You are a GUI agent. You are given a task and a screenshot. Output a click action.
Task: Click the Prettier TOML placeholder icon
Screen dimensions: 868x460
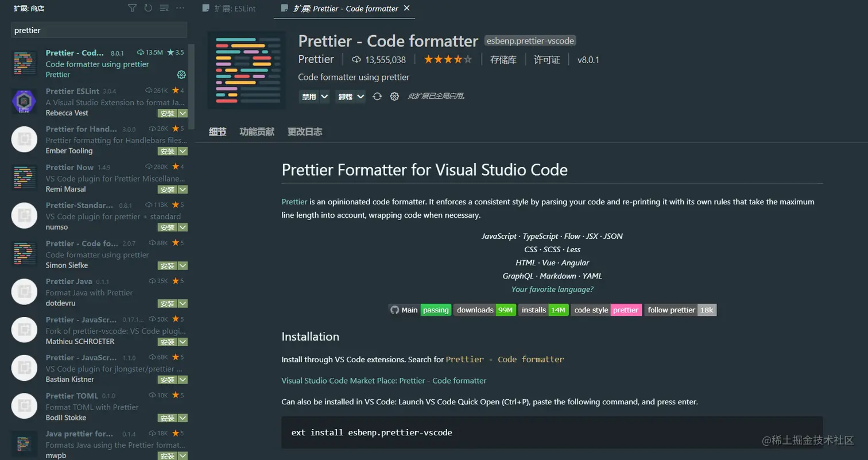click(25, 406)
